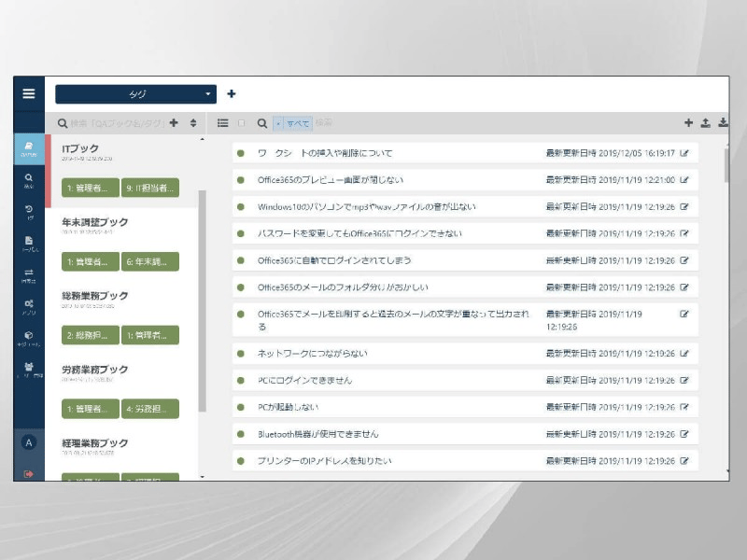The image size is (747, 560).
Task: Open the document sidebar icon
Action: pyautogui.click(x=29, y=244)
